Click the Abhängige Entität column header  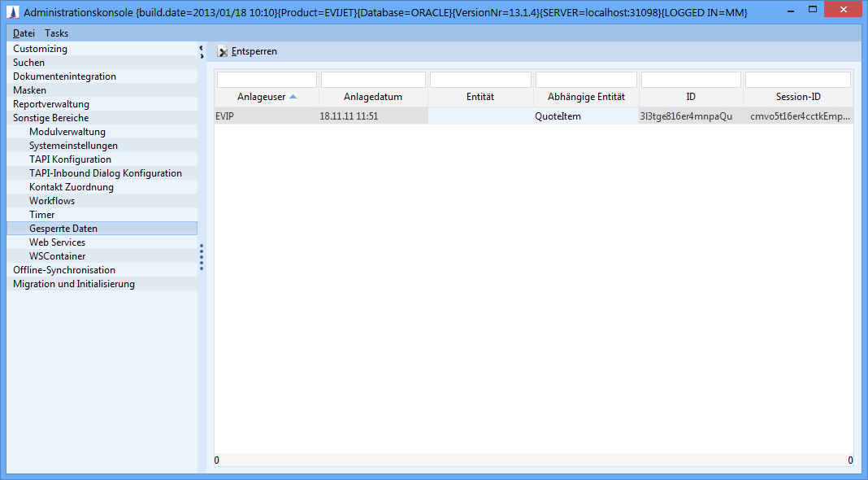click(586, 97)
